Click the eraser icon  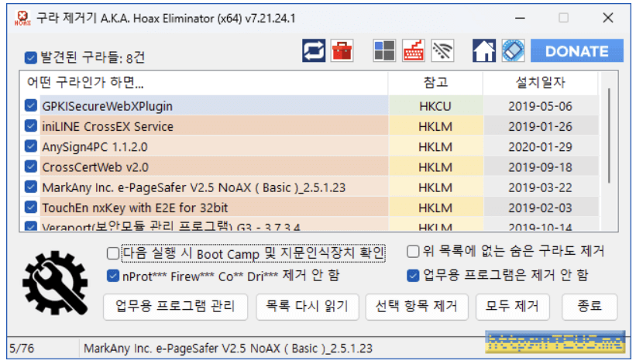(x=513, y=50)
